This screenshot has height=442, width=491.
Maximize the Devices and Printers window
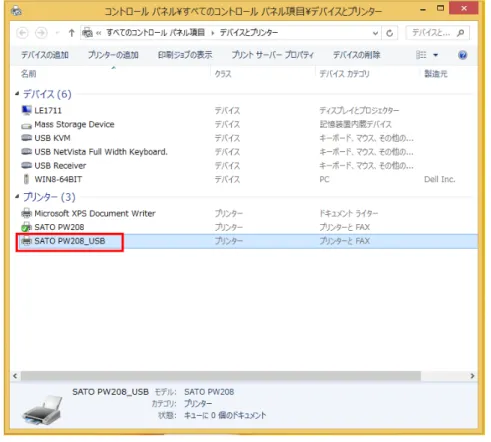click(440, 9)
